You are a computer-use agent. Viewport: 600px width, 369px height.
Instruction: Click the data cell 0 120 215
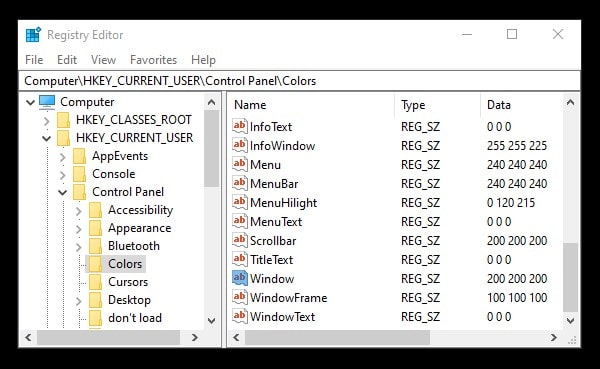pyautogui.click(x=511, y=202)
